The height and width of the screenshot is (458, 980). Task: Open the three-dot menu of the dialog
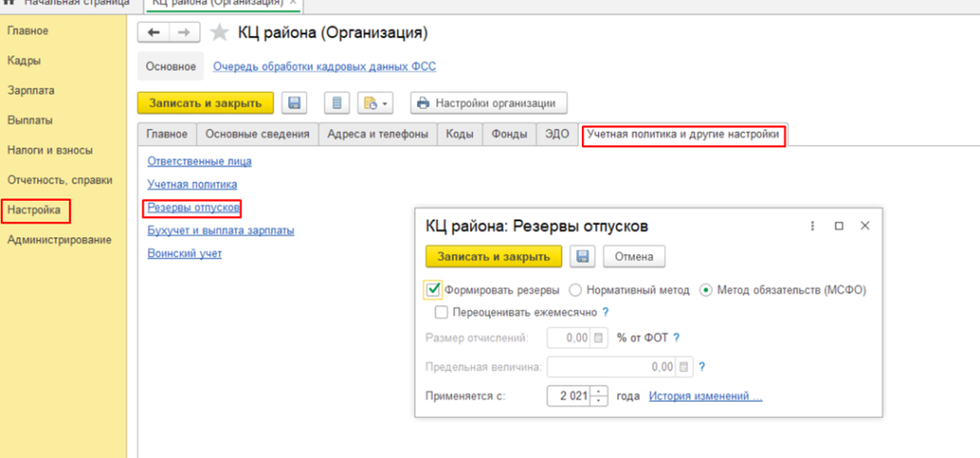pyautogui.click(x=813, y=227)
